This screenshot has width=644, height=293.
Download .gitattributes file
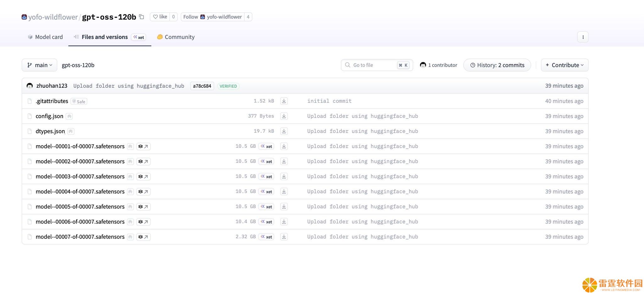284,101
